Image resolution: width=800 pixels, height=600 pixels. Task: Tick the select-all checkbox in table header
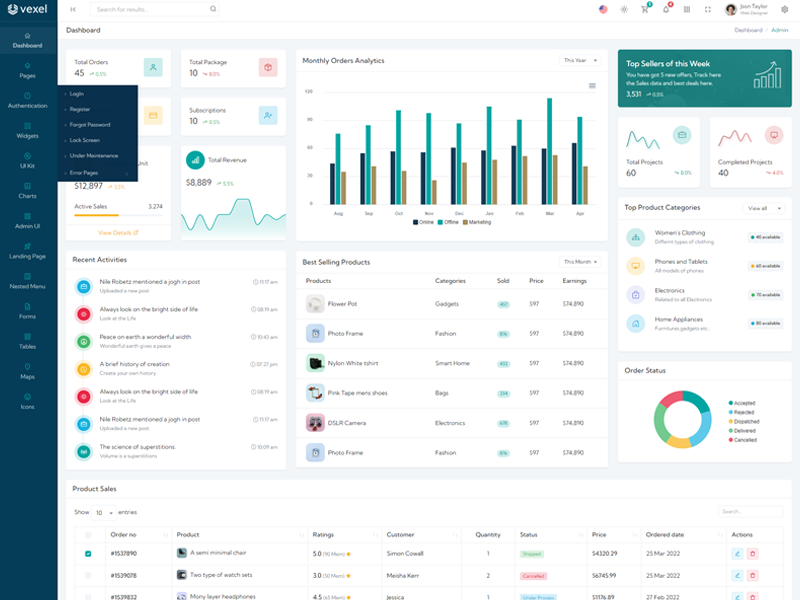tap(88, 534)
